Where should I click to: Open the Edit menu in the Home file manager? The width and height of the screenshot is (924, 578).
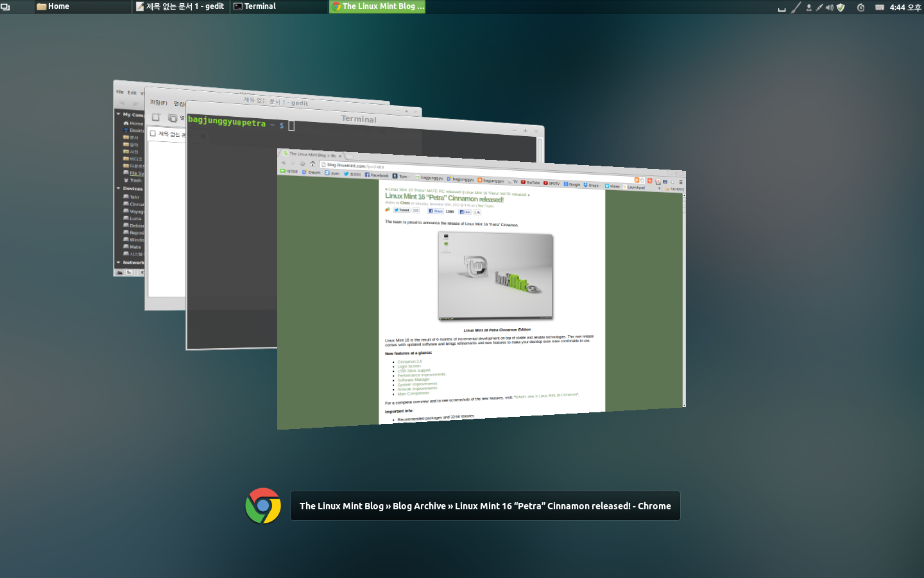point(132,92)
